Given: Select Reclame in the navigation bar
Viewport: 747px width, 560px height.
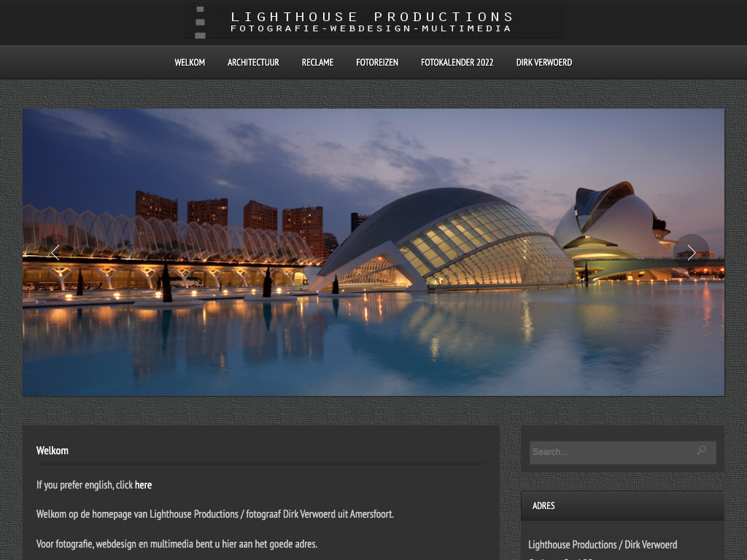Looking at the screenshot, I should (x=317, y=63).
